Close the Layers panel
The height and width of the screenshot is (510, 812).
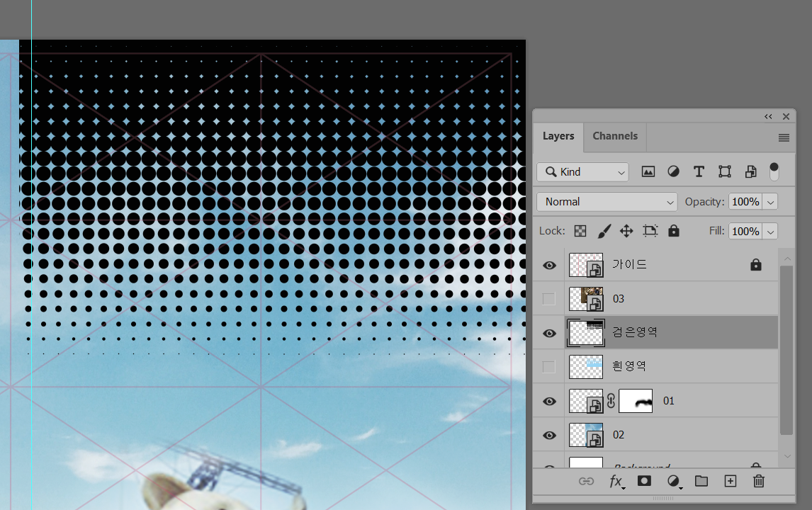coord(786,116)
